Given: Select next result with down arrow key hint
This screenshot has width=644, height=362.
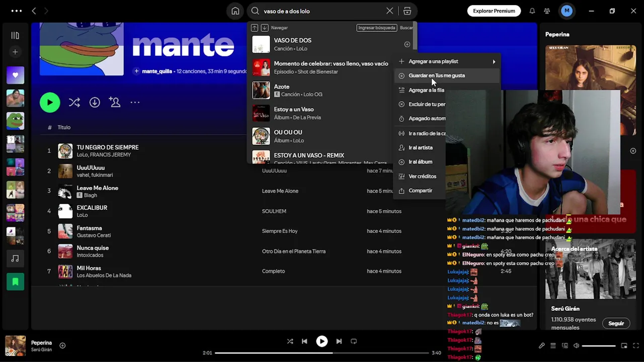Looking at the screenshot, I should pyautogui.click(x=265, y=28).
